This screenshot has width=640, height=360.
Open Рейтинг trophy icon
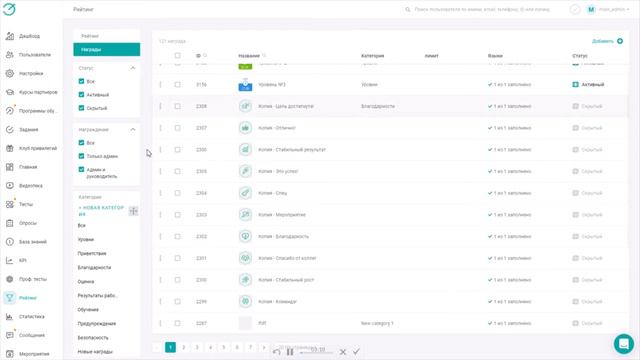click(10, 298)
